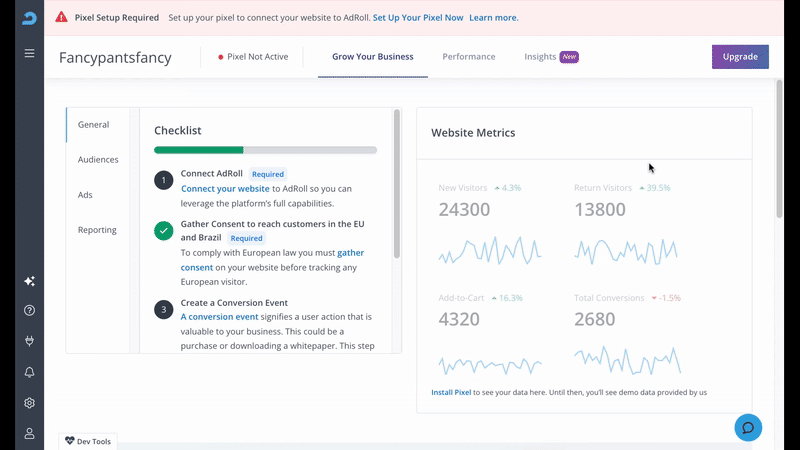Click the checklist progress bar
The height and width of the screenshot is (450, 800).
point(265,150)
